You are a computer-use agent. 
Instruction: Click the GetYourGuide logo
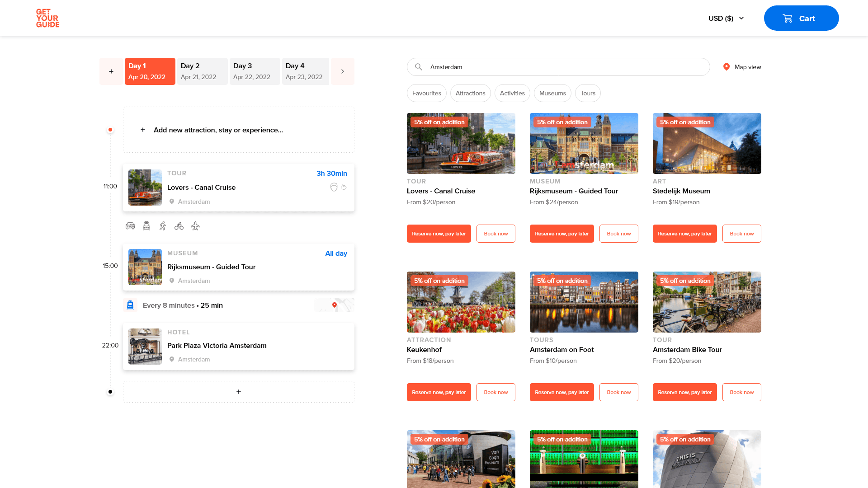coord(47,18)
